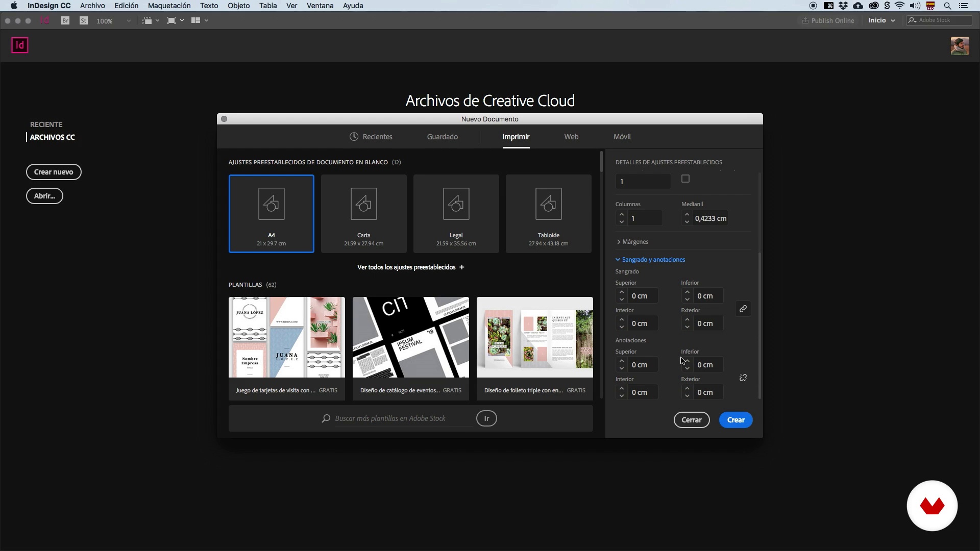Switch to the Guardado tab
This screenshot has height=551, width=980.
pos(443,137)
